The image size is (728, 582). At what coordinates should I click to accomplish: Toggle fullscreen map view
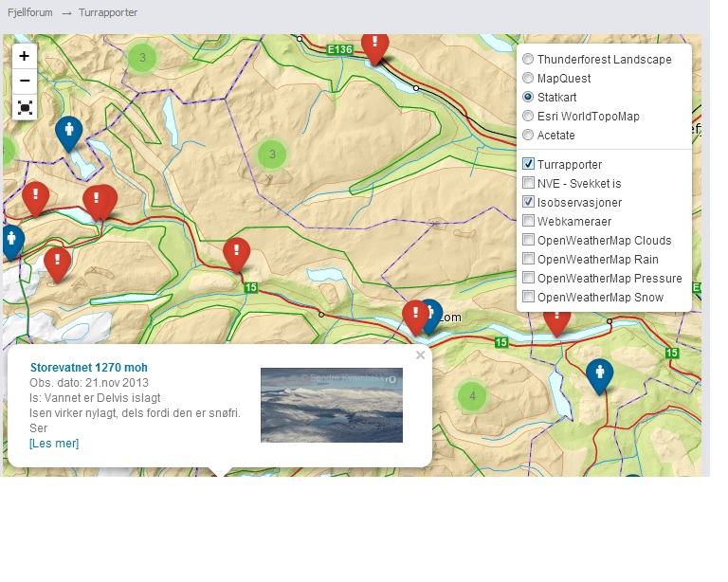(x=25, y=107)
